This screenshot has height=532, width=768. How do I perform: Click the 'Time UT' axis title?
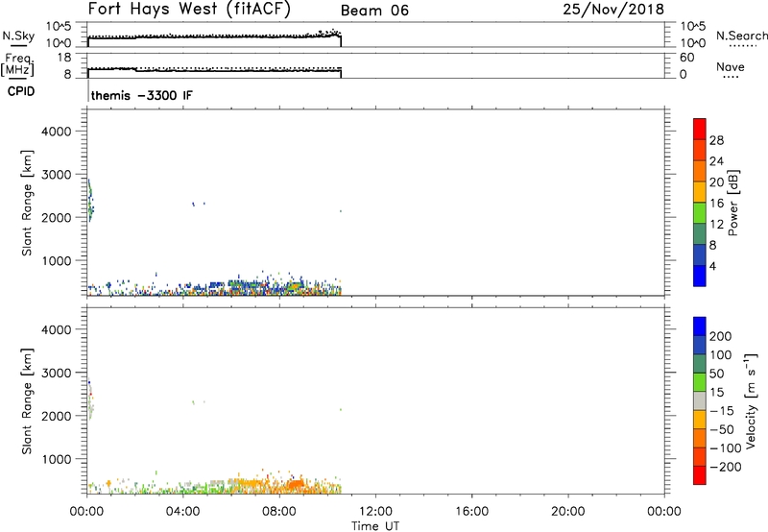(375, 526)
